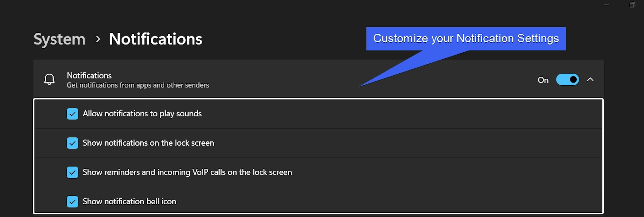Minimize the Settings window

[606, 5]
